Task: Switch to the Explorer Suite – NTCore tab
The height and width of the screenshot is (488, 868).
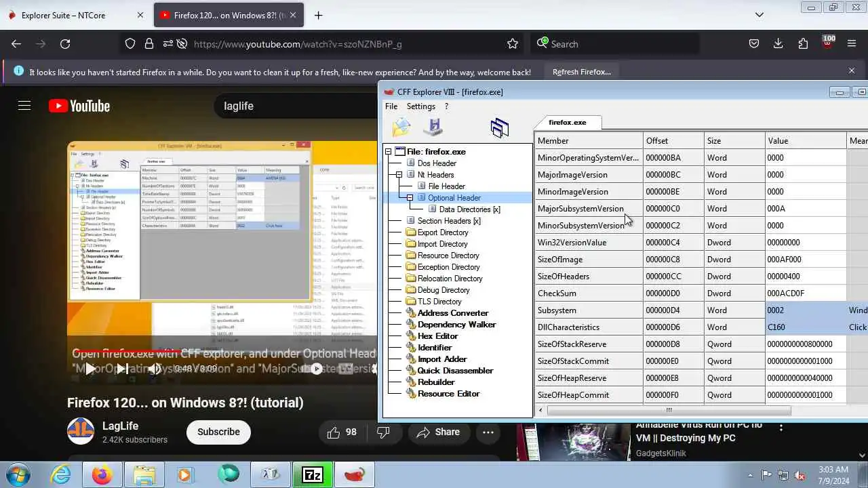Action: coord(76,15)
